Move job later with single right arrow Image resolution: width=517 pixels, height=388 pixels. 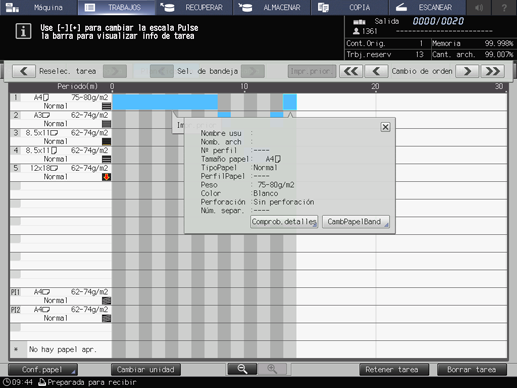point(467,71)
